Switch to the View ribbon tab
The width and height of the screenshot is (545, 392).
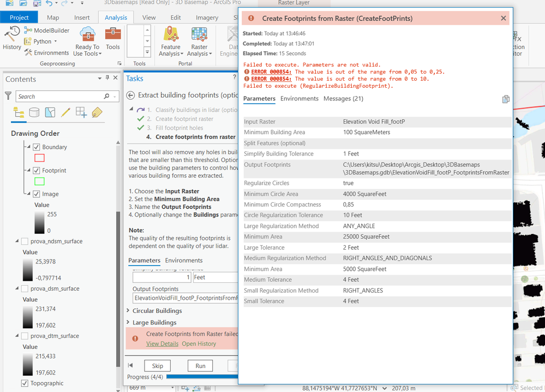(x=149, y=17)
